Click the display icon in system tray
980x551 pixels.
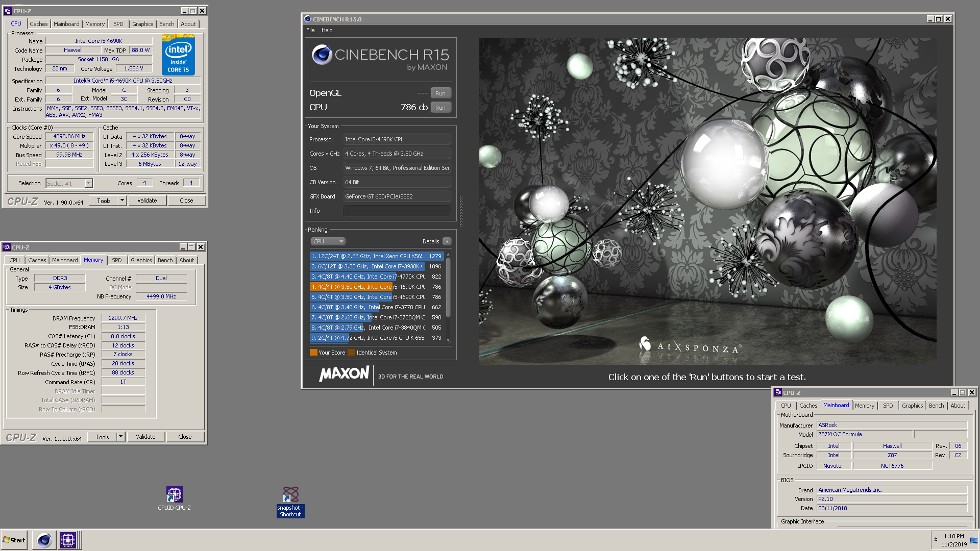coord(973,540)
